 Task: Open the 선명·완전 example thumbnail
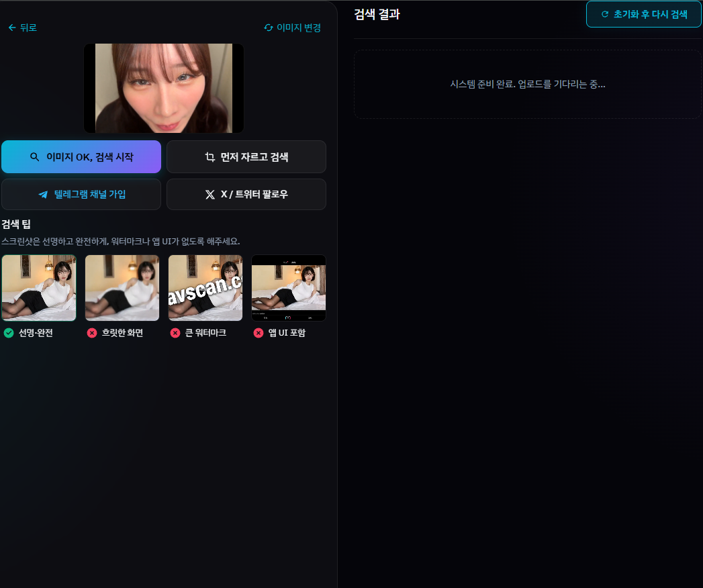(x=39, y=288)
